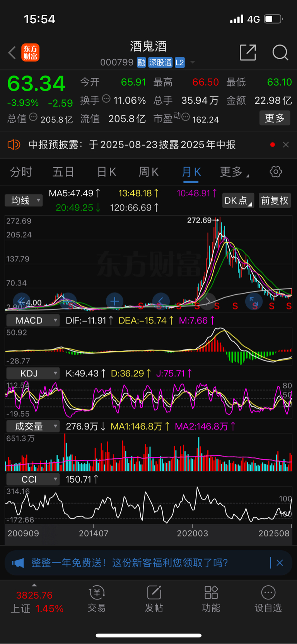Open the KDJ indicator dropdown
Viewport: 297px width, 644px height.
tap(33, 374)
